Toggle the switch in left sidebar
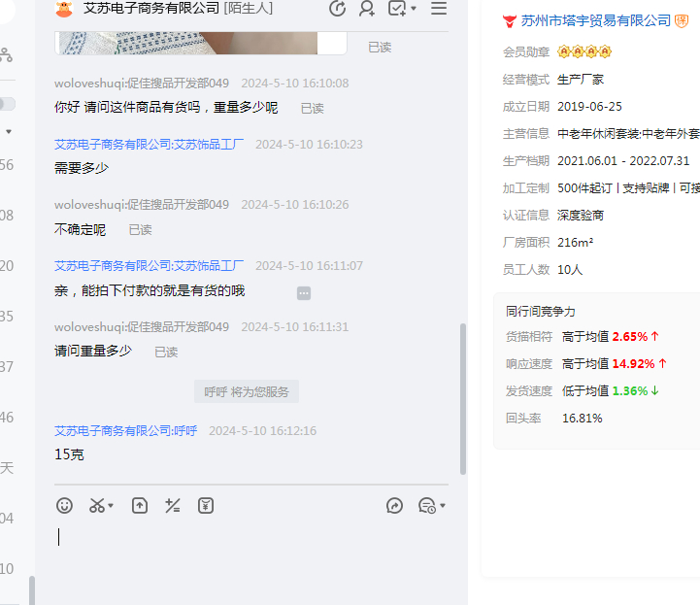700x605 pixels. click(x=8, y=104)
